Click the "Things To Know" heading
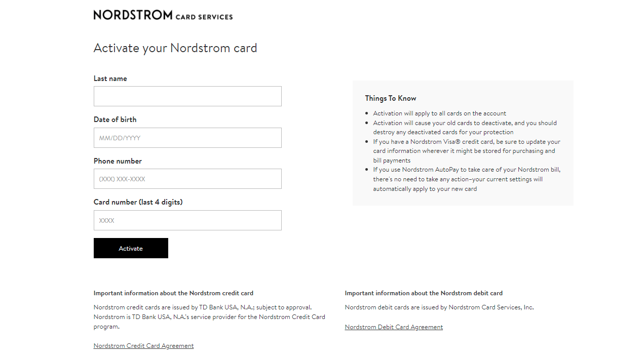This screenshot has height=357, width=644. [x=391, y=98]
